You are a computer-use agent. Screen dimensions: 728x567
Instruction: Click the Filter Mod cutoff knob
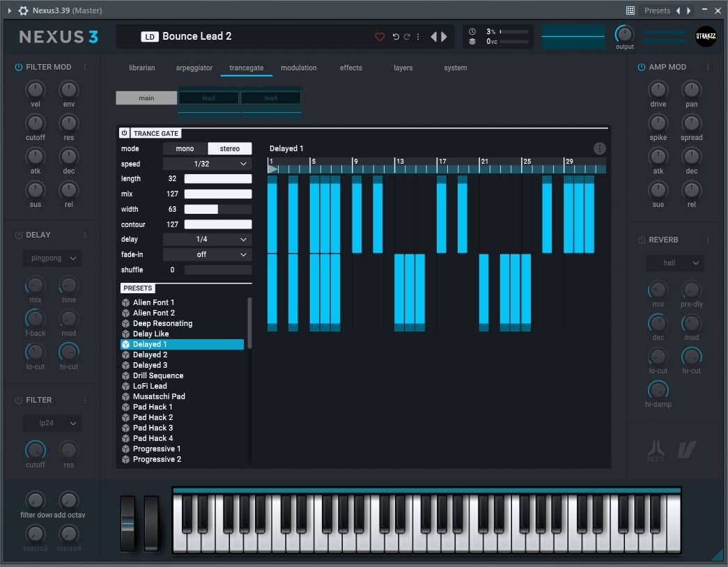(36, 123)
